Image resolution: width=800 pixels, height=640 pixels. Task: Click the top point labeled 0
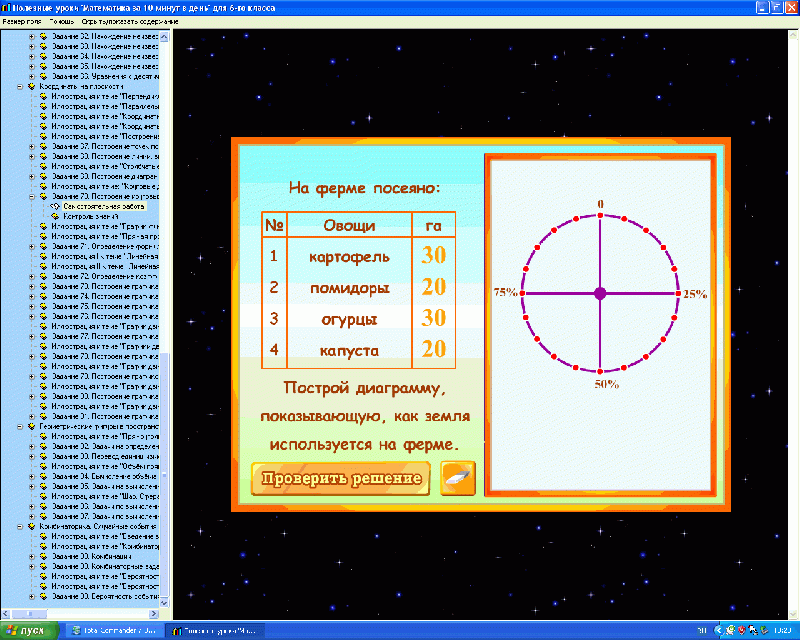point(600,215)
